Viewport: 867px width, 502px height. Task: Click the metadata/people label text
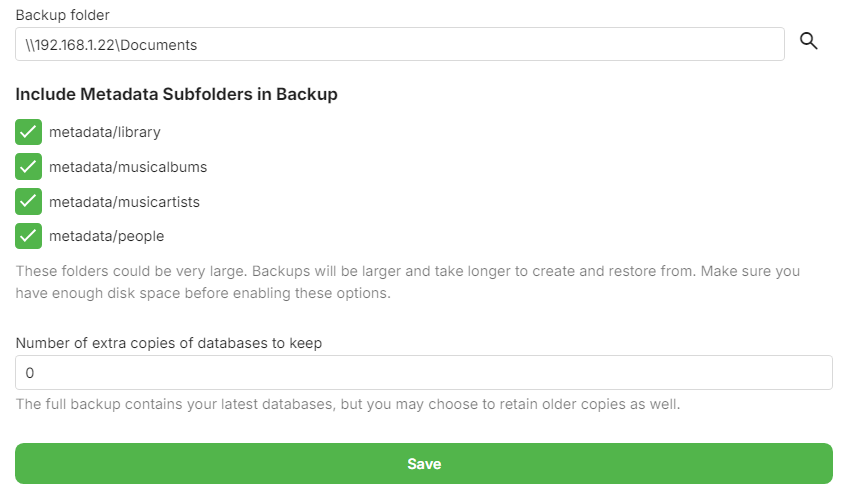click(x=106, y=237)
